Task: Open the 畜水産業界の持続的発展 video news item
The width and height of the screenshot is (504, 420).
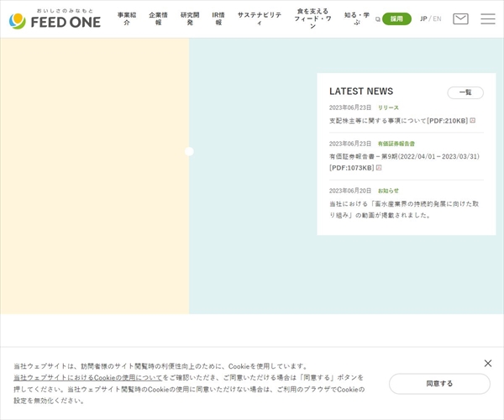Action: tap(404, 209)
